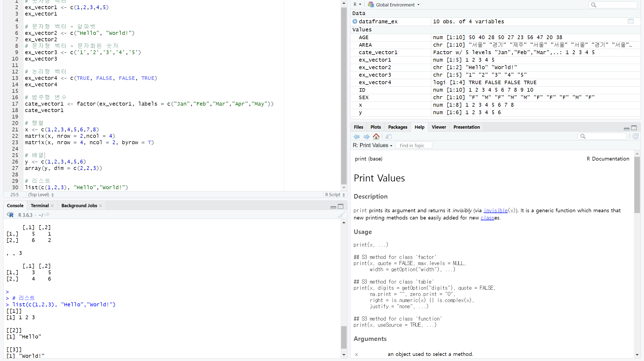Close the Terminal tab
The height and width of the screenshot is (361, 644).
52,206
